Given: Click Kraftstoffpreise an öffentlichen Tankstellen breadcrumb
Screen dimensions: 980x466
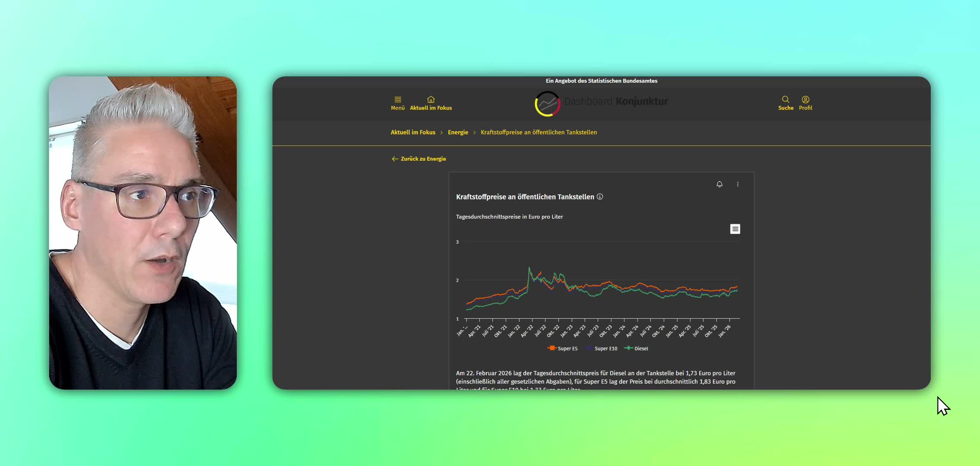Looking at the screenshot, I should [538, 132].
